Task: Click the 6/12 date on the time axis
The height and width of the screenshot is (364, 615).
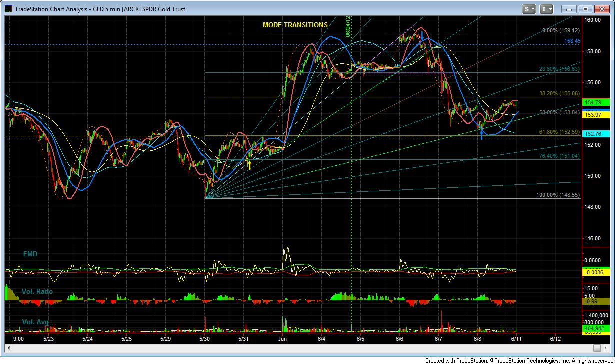Action: point(555,339)
